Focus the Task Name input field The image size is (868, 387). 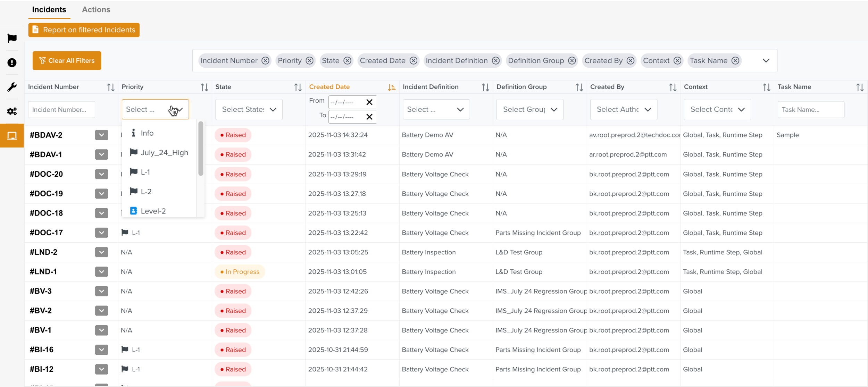coord(810,110)
